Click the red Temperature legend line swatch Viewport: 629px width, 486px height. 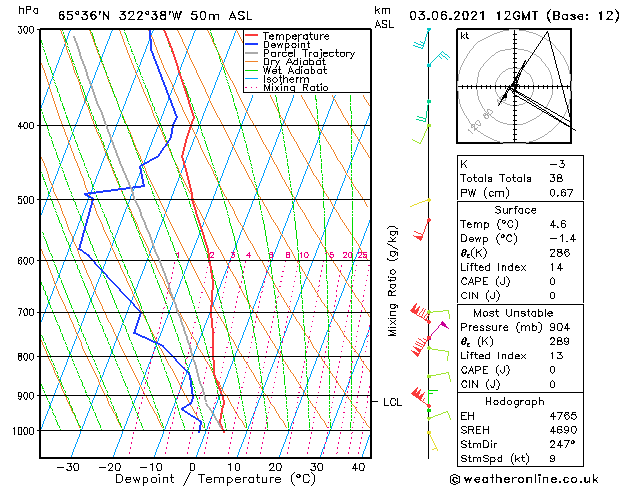251,36
